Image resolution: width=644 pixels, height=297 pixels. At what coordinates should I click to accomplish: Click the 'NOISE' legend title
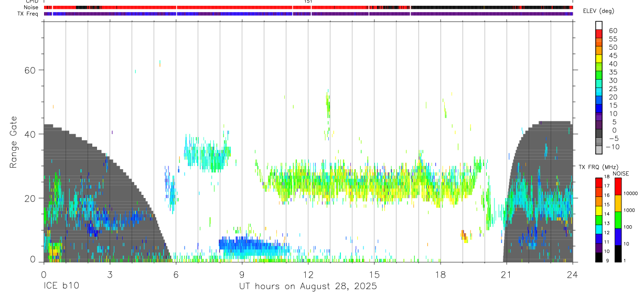click(621, 173)
